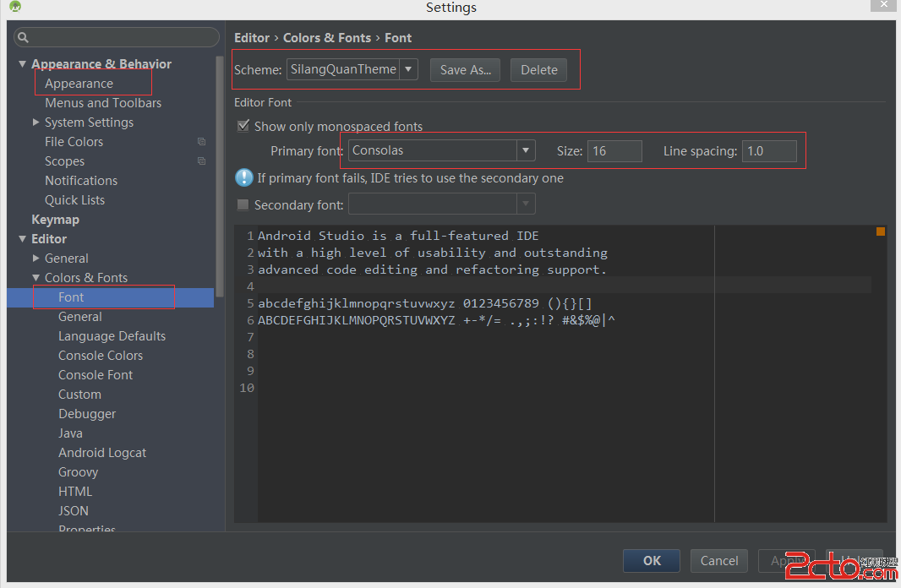Click the Apply button
Image resolution: width=901 pixels, height=588 pixels.
[x=787, y=560]
